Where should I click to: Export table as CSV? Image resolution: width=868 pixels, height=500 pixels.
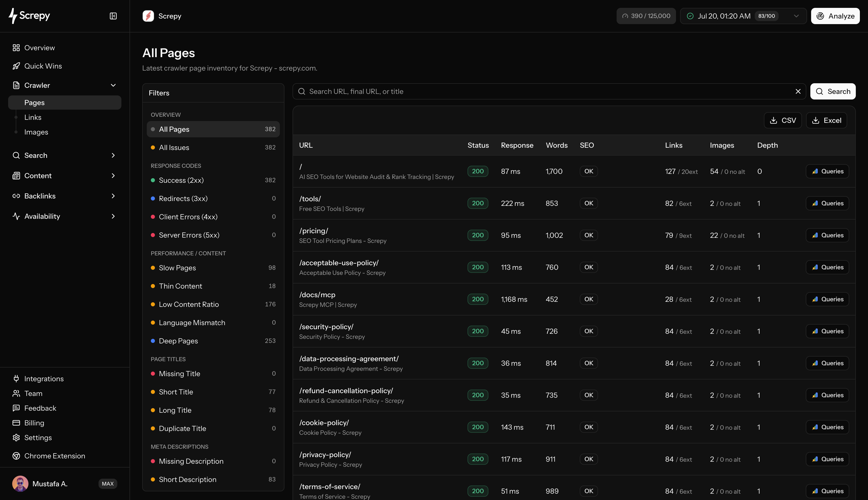coord(782,120)
